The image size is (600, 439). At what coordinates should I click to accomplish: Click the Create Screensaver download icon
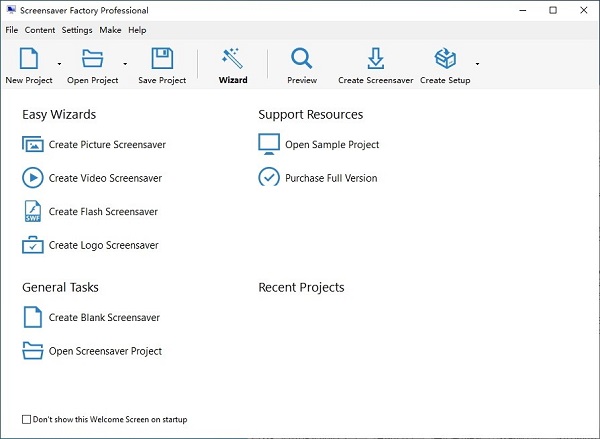375,59
